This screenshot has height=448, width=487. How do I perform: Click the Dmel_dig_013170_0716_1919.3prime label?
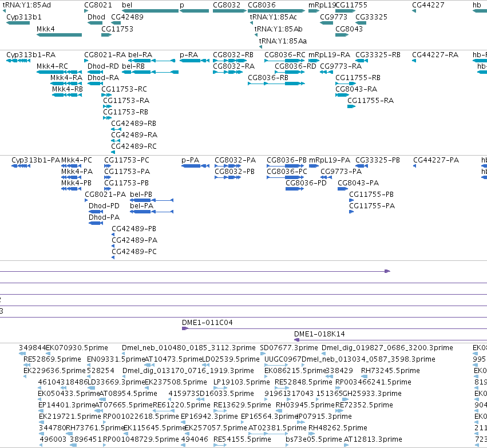(x=188, y=371)
